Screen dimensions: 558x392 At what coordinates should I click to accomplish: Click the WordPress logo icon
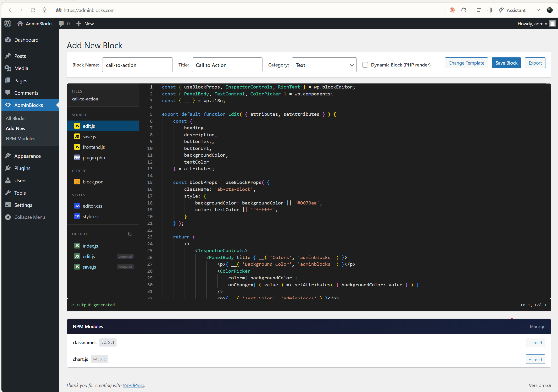(x=8, y=24)
